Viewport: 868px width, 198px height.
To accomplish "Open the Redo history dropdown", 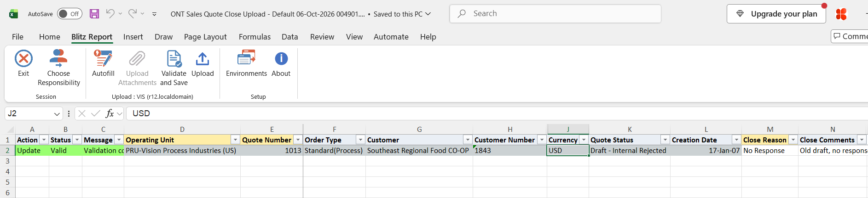I will 142,14.
